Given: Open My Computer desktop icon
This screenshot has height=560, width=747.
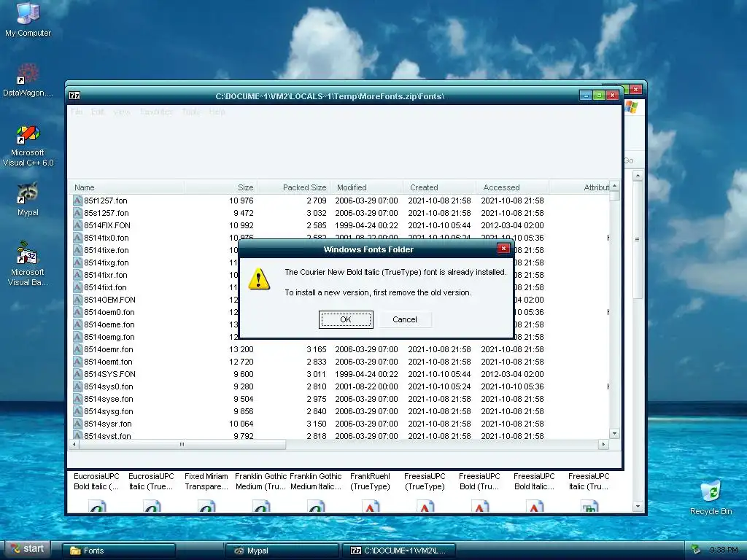Looking at the screenshot, I should pos(28,20).
